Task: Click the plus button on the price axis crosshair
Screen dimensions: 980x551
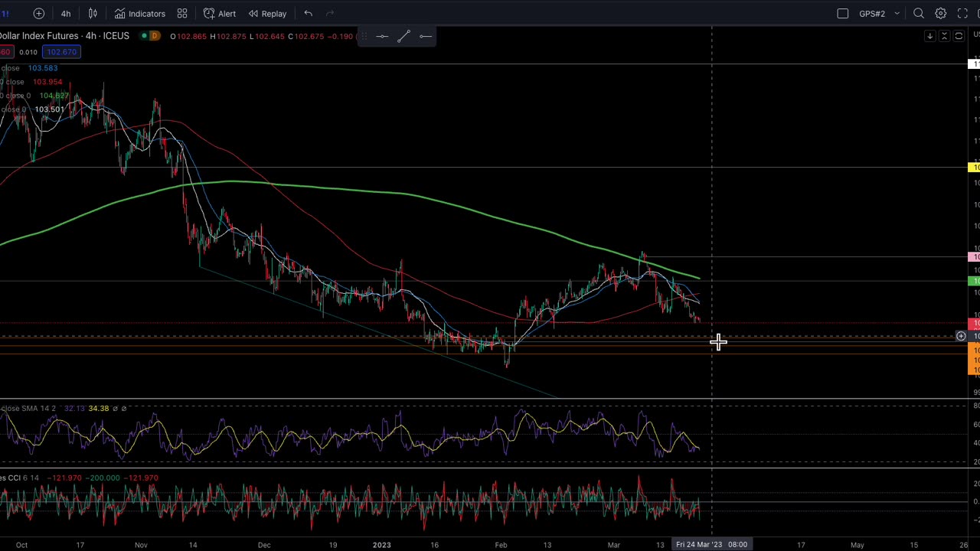Action: pos(961,336)
